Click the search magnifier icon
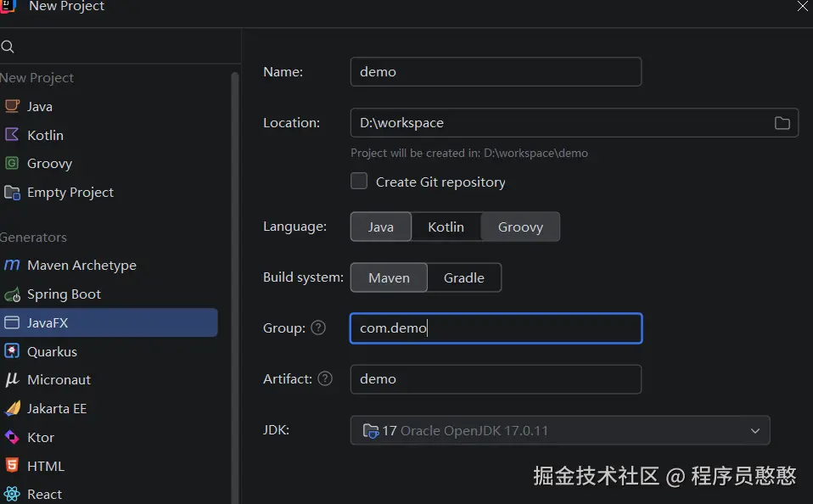This screenshot has width=813, height=504. coord(8,47)
